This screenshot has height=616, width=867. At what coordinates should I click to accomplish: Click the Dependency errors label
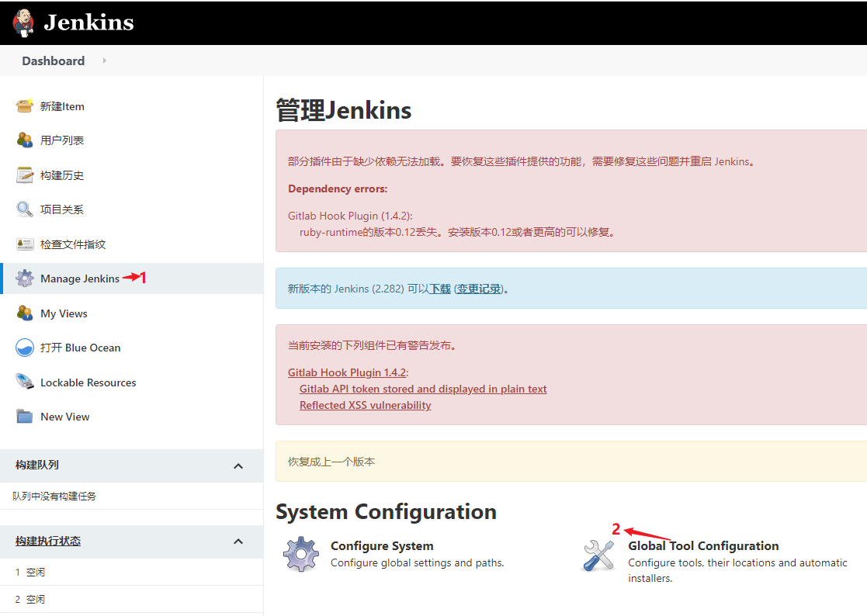coord(338,189)
